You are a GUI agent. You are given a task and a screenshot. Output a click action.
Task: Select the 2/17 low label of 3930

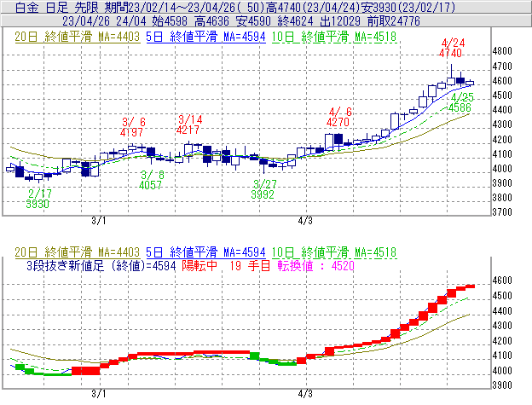pyautogui.click(x=39, y=200)
